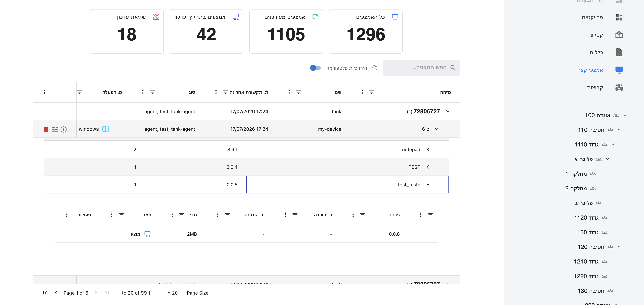Toggle the היררכיית פלטפורמה switch
This screenshot has height=305, width=644.
tap(315, 68)
